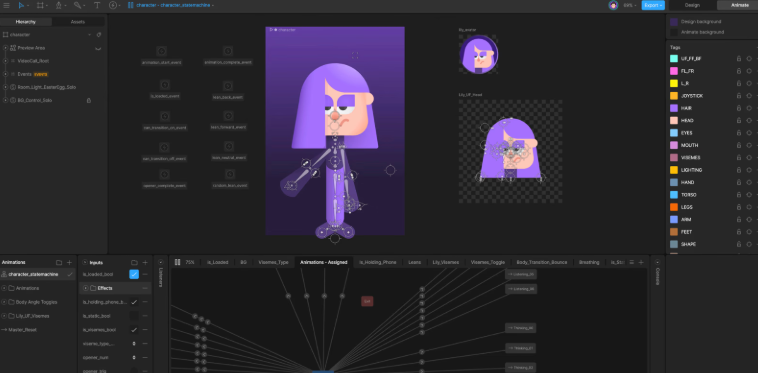758x373 pixels.
Task: Open the is_Holding_Phone layer tab
Action: click(x=378, y=262)
